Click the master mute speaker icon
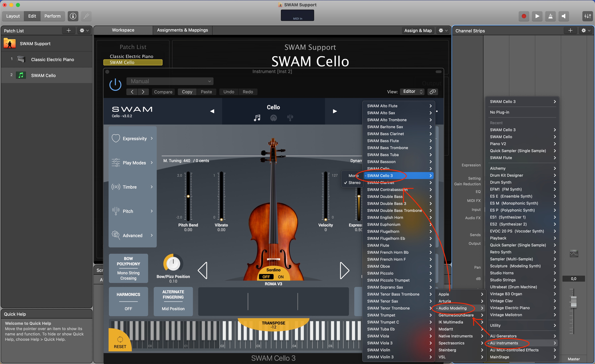 coord(564,16)
